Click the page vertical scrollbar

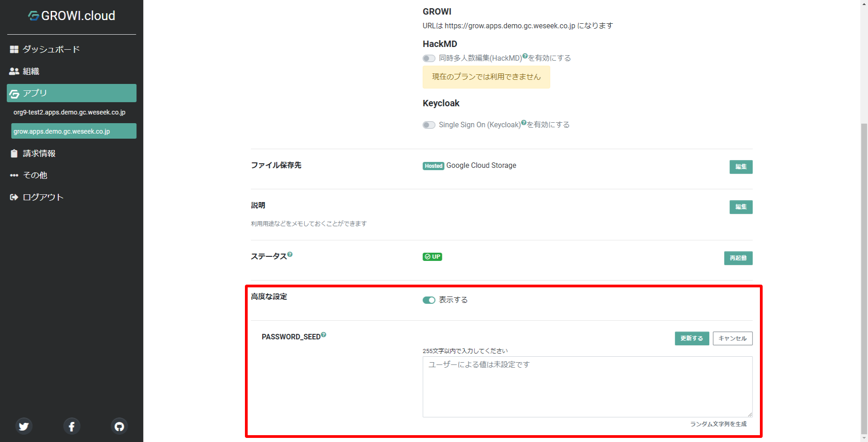(x=864, y=278)
